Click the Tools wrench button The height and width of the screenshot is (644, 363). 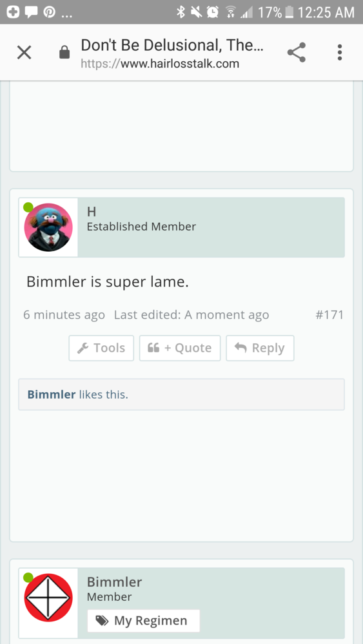[x=101, y=348]
